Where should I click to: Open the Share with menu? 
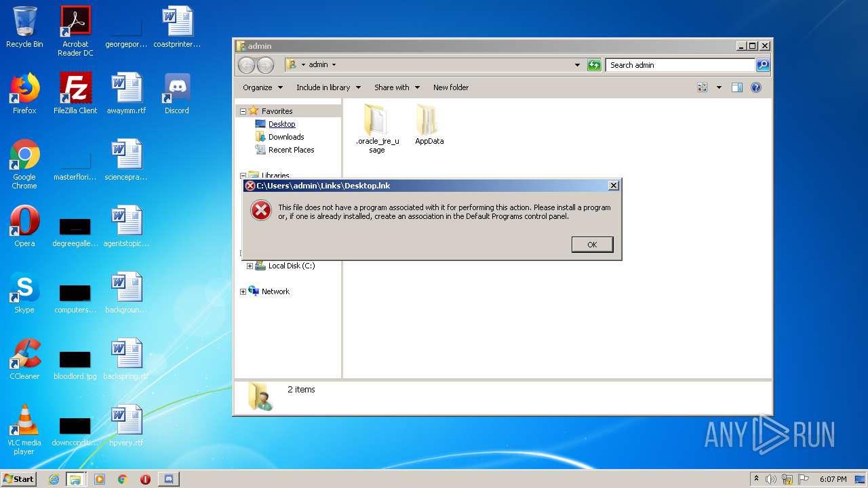coord(397,87)
